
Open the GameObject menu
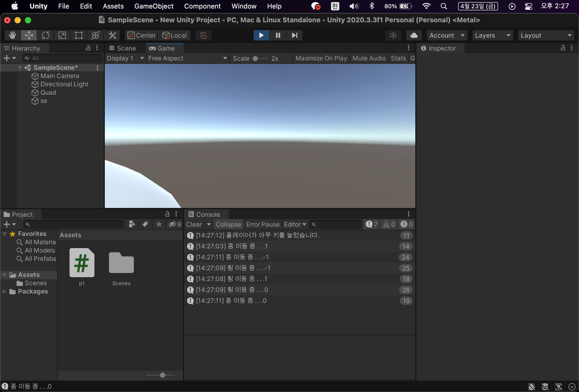point(154,6)
